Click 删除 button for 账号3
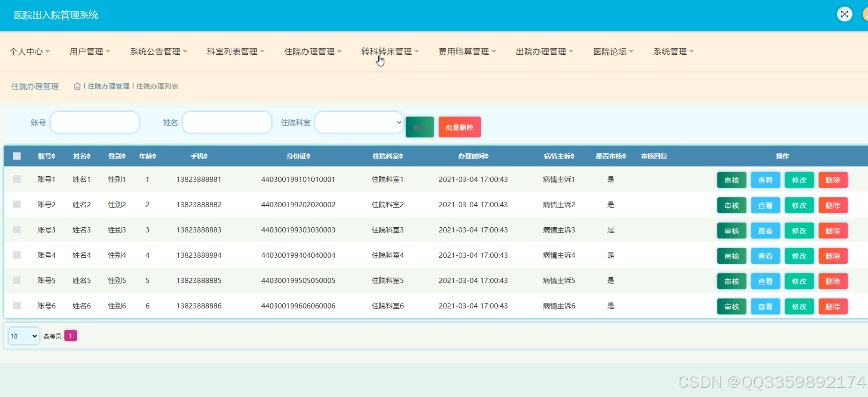 [x=833, y=231]
